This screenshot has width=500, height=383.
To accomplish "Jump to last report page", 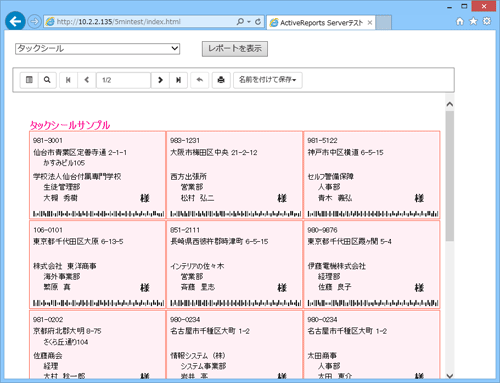I will [178, 80].
